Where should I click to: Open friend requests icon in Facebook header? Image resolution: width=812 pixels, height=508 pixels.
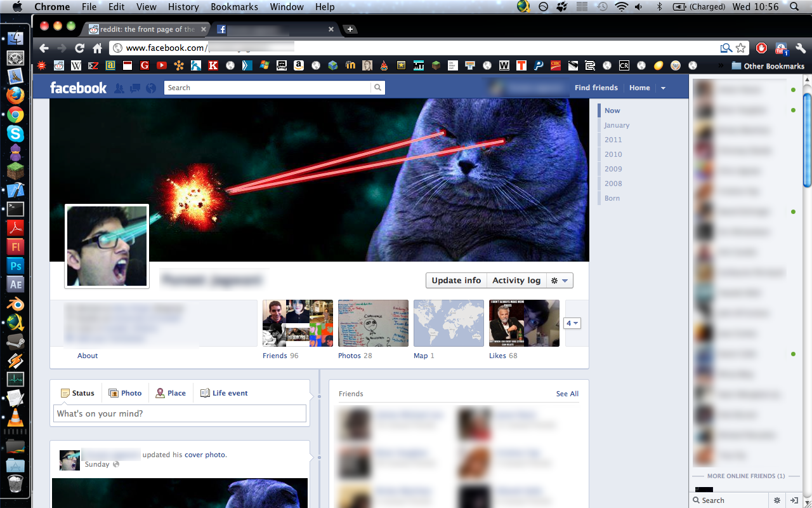pos(119,88)
